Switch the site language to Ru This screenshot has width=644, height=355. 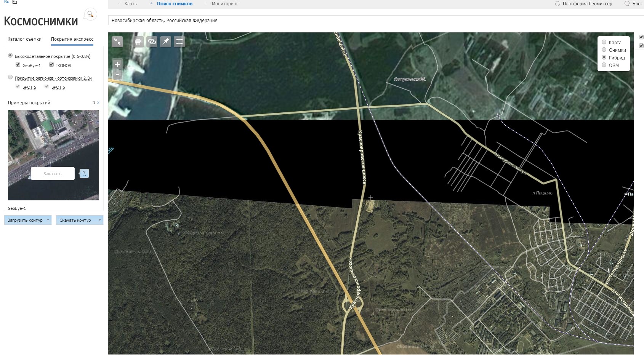(x=7, y=2)
